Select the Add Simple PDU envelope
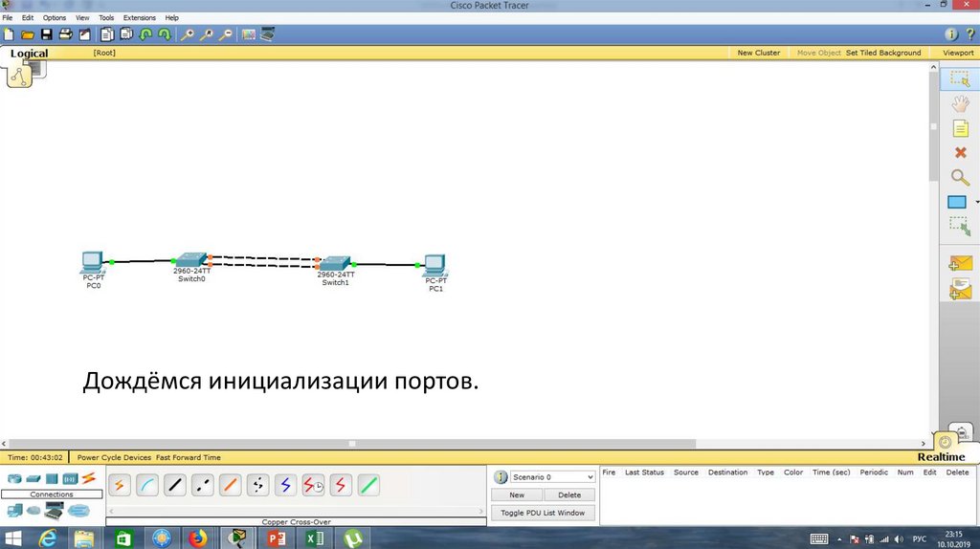The image size is (980, 549). coord(960,263)
